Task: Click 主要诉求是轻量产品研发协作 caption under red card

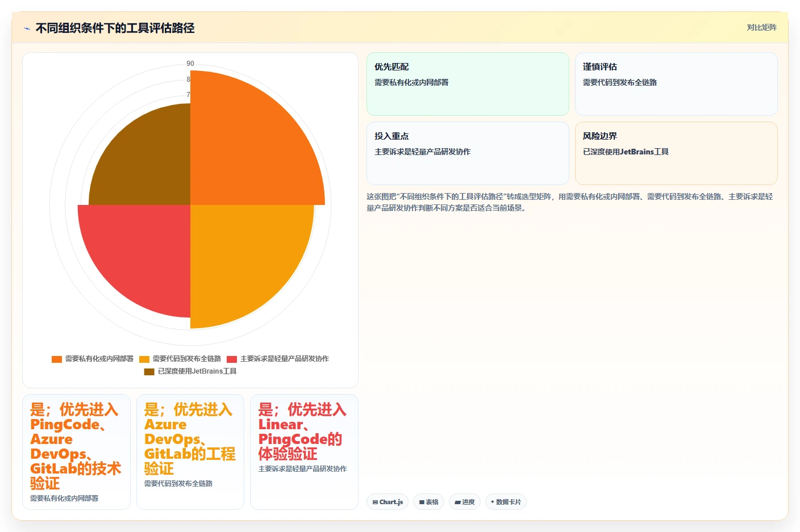Action: [x=302, y=468]
